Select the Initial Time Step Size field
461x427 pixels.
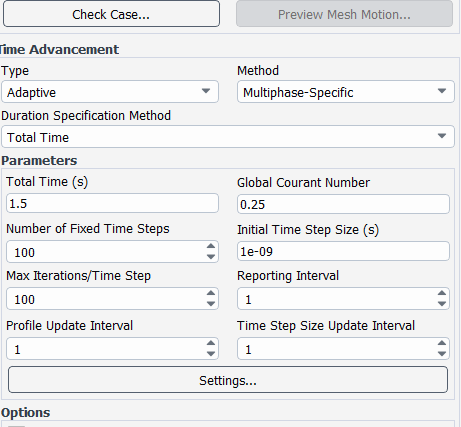[343, 251]
